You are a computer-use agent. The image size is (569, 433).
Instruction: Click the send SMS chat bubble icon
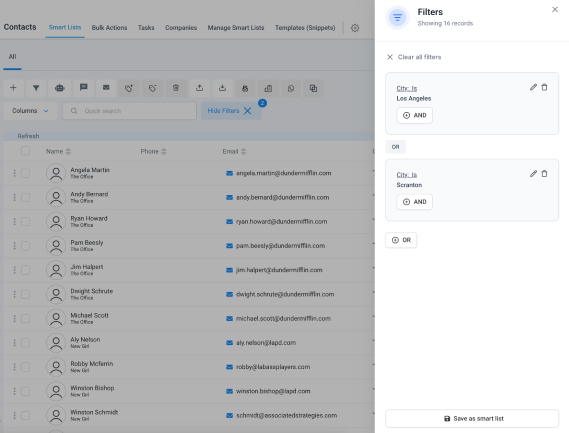click(x=83, y=88)
